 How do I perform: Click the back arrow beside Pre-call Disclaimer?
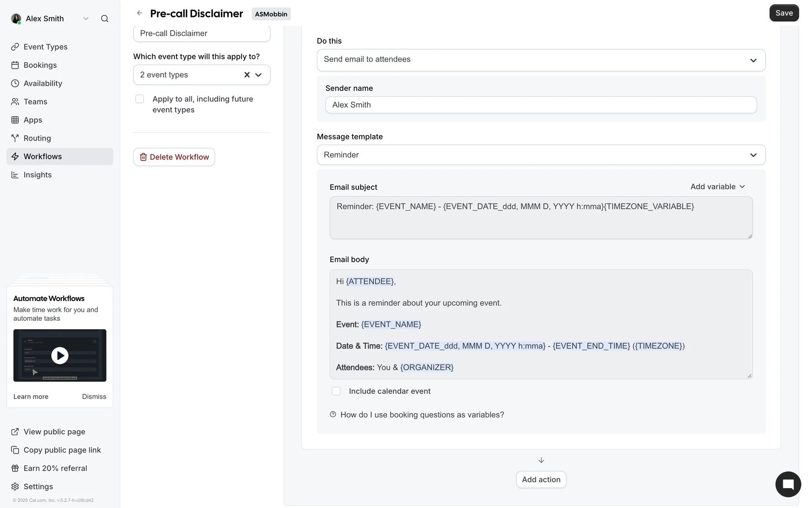[140, 13]
